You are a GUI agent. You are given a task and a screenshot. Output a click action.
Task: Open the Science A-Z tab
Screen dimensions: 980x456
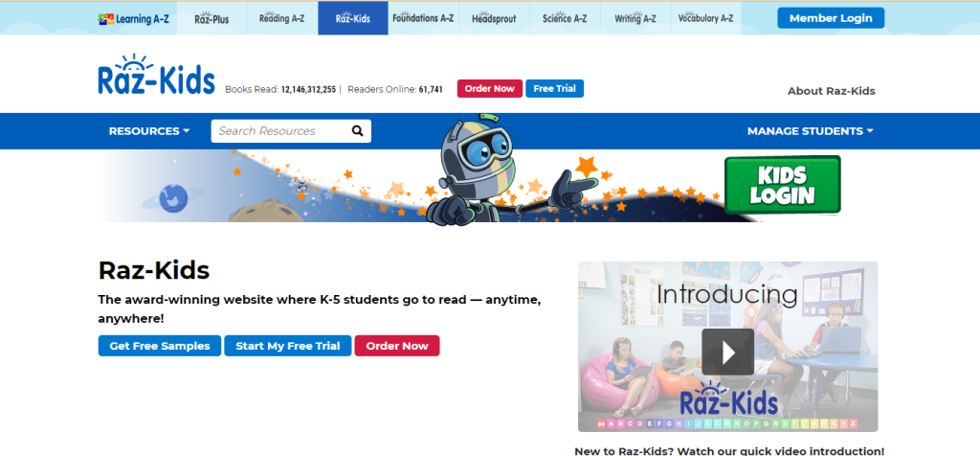point(566,18)
